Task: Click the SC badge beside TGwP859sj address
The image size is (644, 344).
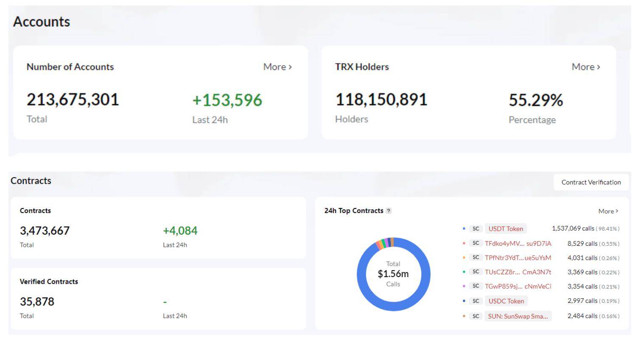Action: point(476,286)
